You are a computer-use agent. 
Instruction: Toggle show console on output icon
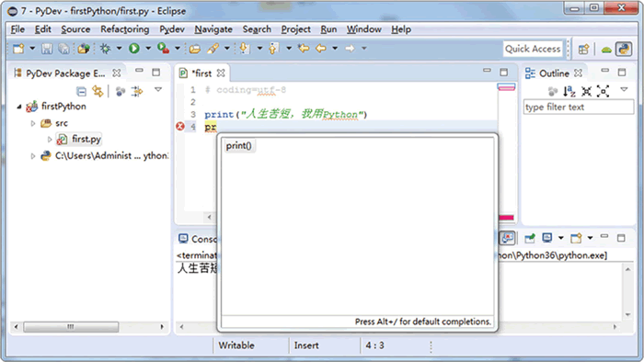[508, 238]
